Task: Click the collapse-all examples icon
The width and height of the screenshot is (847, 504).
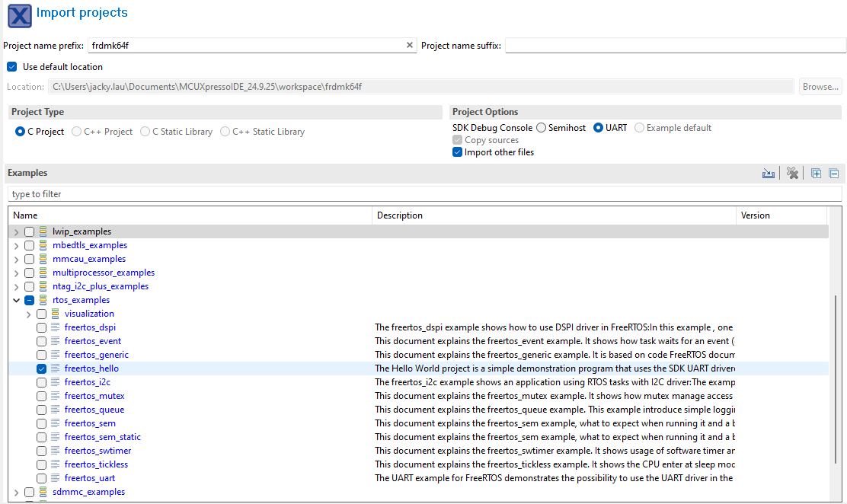Action: point(833,173)
